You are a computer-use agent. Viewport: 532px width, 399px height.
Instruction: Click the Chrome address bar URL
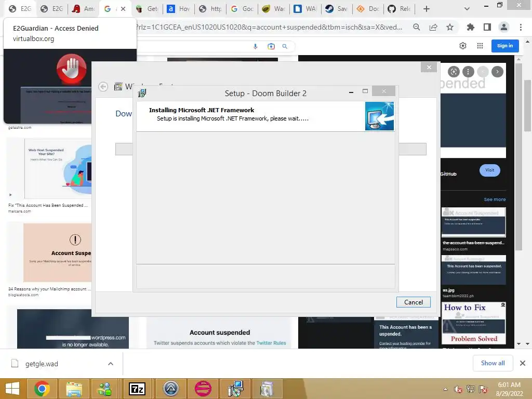tap(270, 27)
